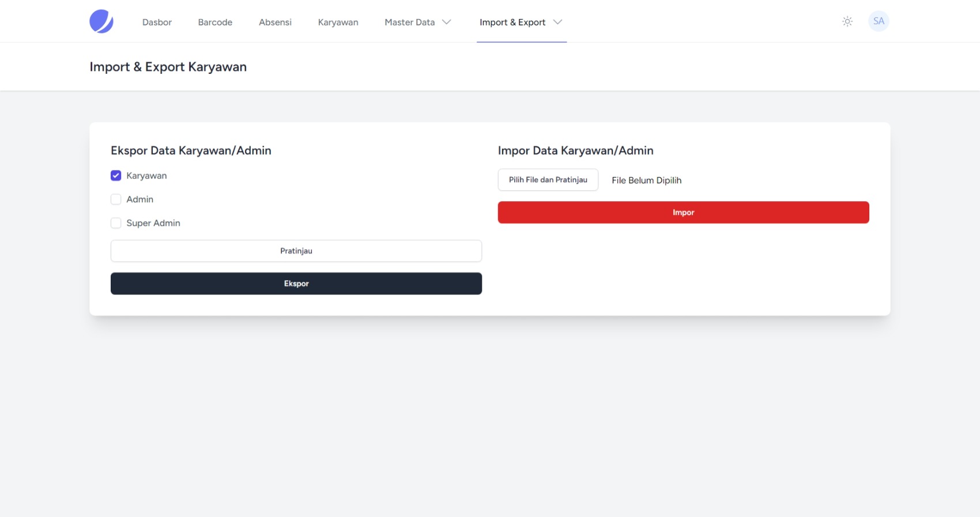Click the chevron next to Master Data
This screenshot has width=980, height=517.
447,22
